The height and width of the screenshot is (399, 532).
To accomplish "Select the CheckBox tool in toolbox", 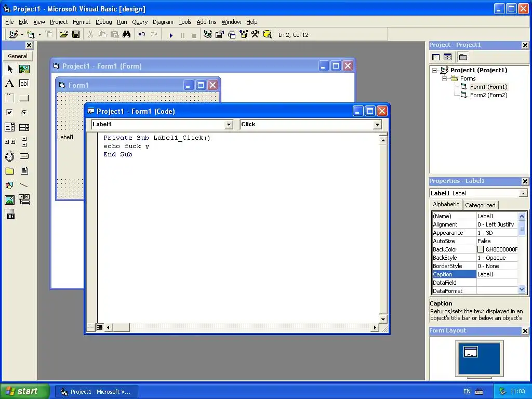I will (10, 112).
